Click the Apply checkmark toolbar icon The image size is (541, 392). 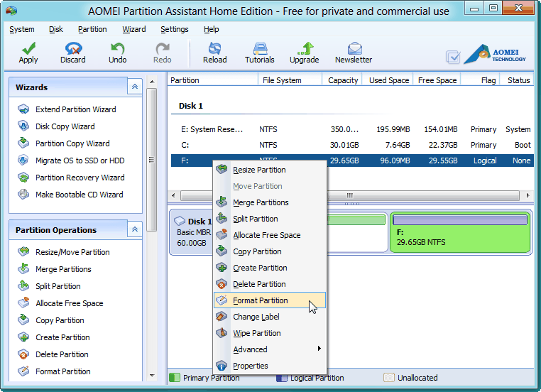pos(28,49)
